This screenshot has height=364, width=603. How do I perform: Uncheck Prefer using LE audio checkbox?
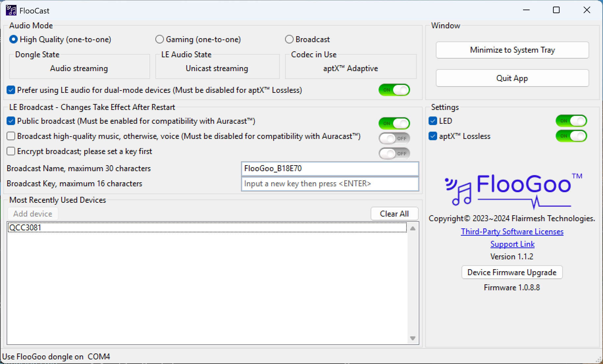click(11, 90)
